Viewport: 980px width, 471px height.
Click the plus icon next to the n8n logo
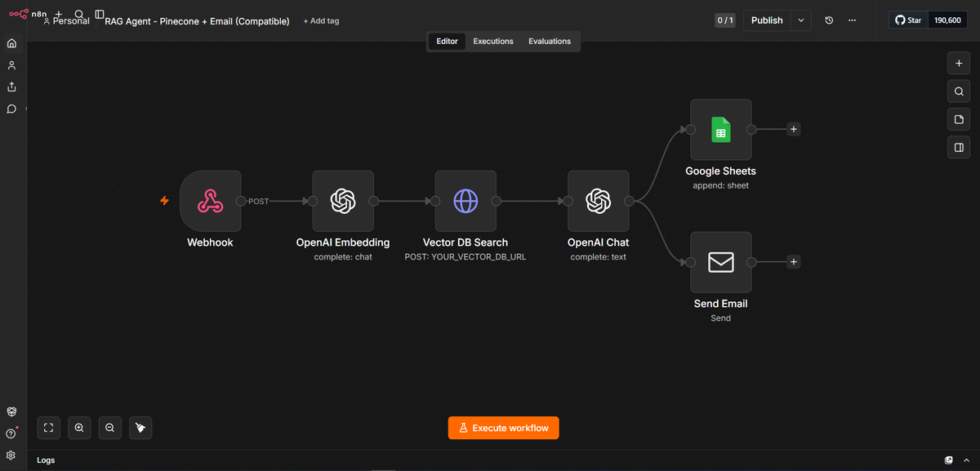tap(59, 14)
